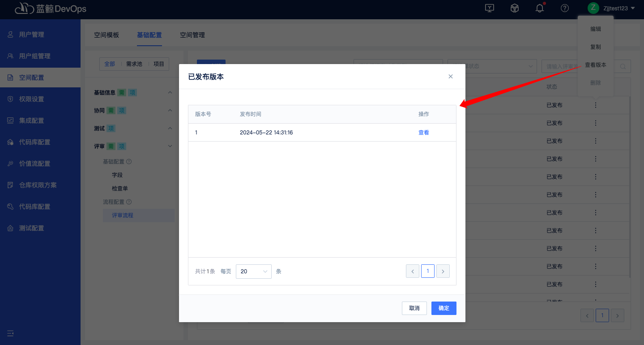Click the help icon beside 基础配置 tree label
Viewport: 644px width, 345px height.
[x=129, y=162]
